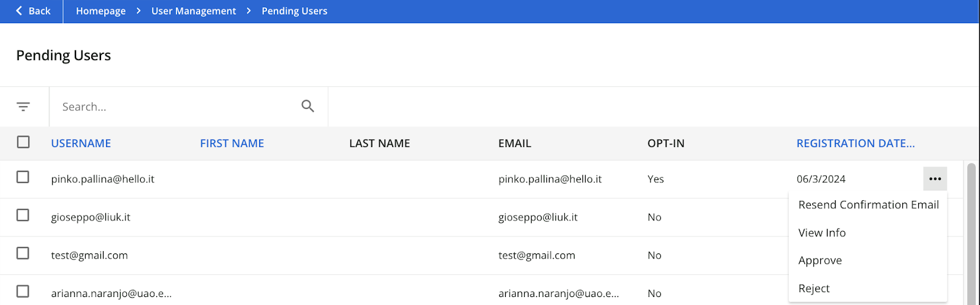Check the arianna.naranjo row checkbox
This screenshot has height=305, width=980.
(x=23, y=291)
